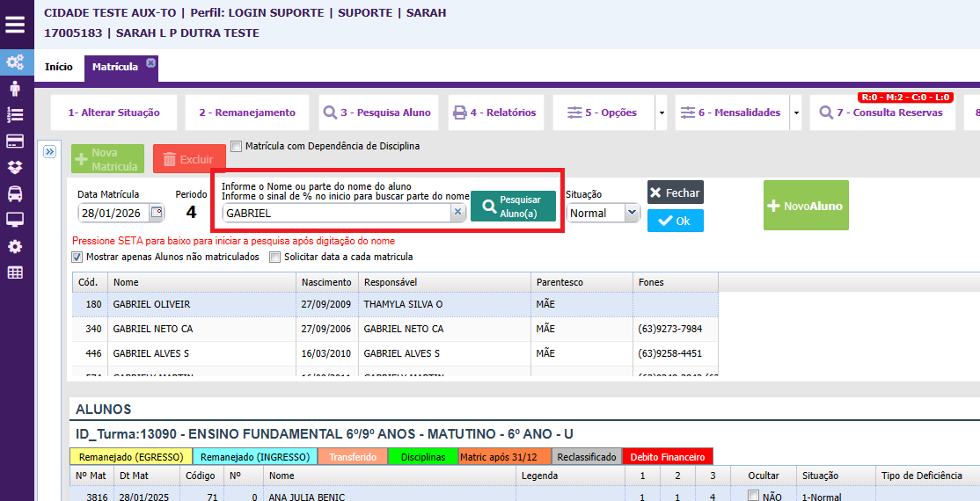Expand the arrow next to 6 - Mensalidades
This screenshot has height=501, width=980.
point(795,113)
